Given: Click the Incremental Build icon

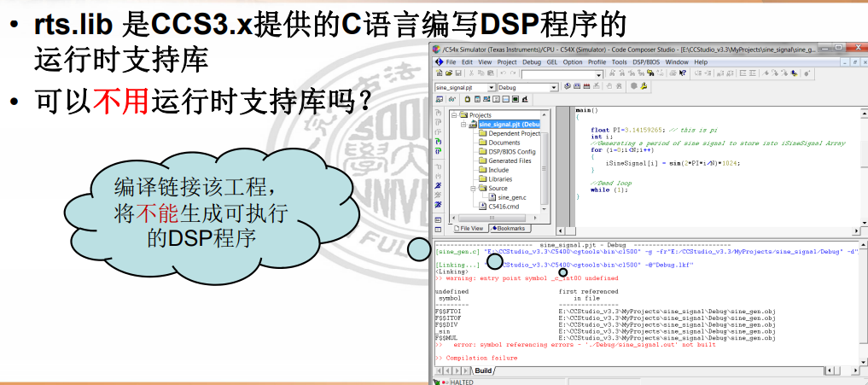Looking at the screenshot, I should [577, 86].
